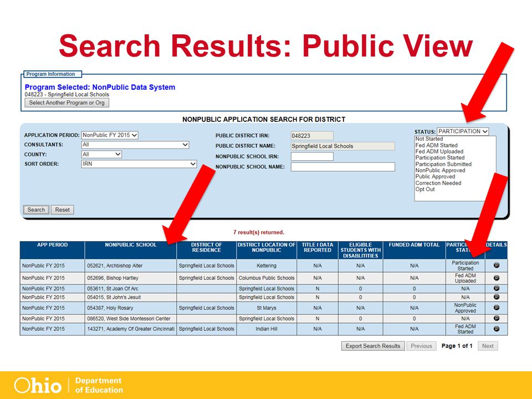532x399 pixels.
Task: Click 'Indian Hill' district location cell
Action: tap(267, 329)
